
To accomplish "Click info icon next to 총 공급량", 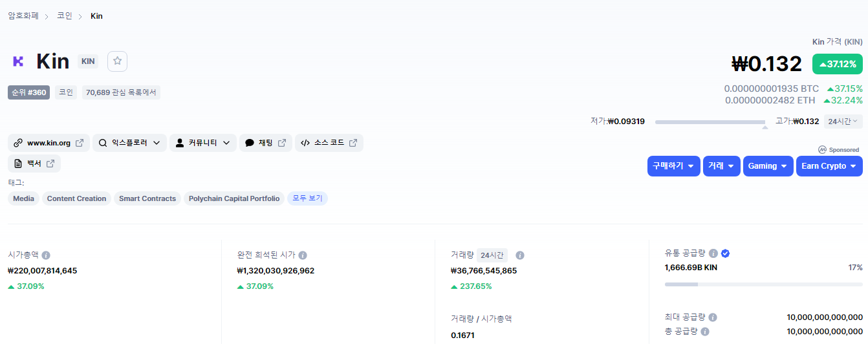I will [705, 332].
